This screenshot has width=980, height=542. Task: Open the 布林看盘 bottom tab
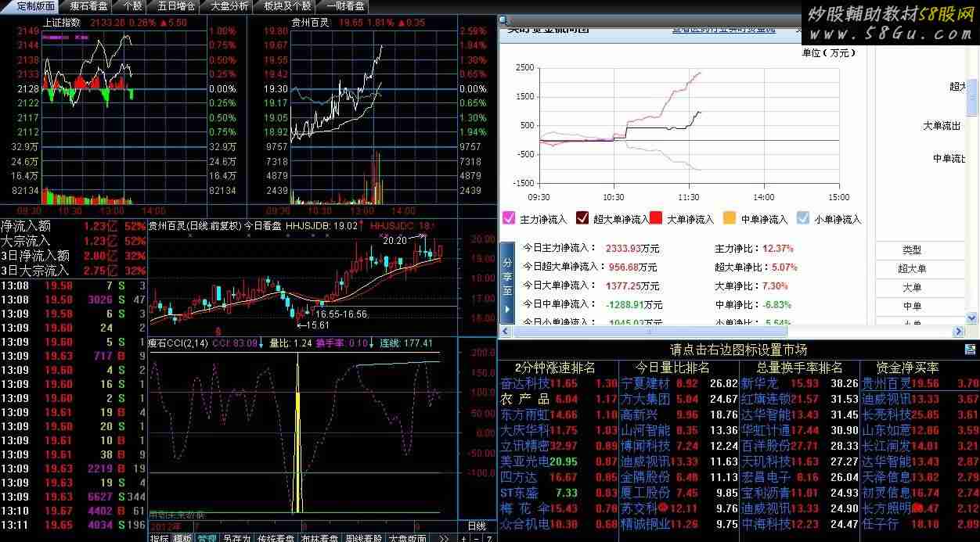coord(320,538)
